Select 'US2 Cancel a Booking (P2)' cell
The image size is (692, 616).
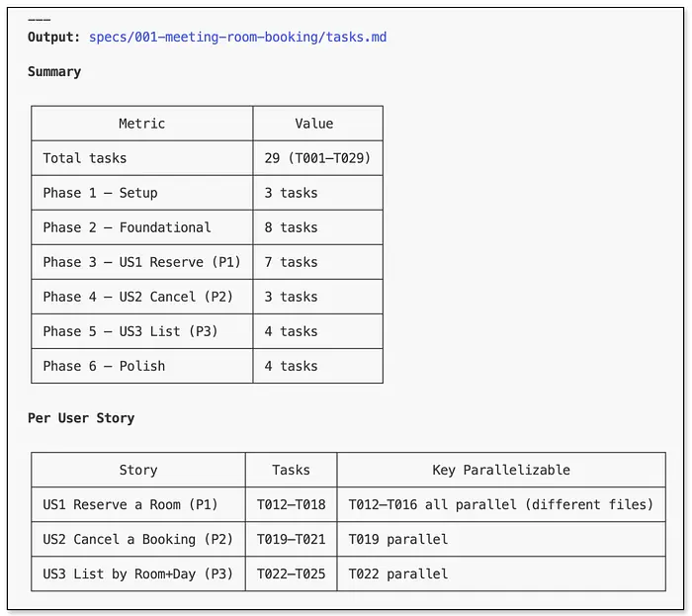pos(138,539)
